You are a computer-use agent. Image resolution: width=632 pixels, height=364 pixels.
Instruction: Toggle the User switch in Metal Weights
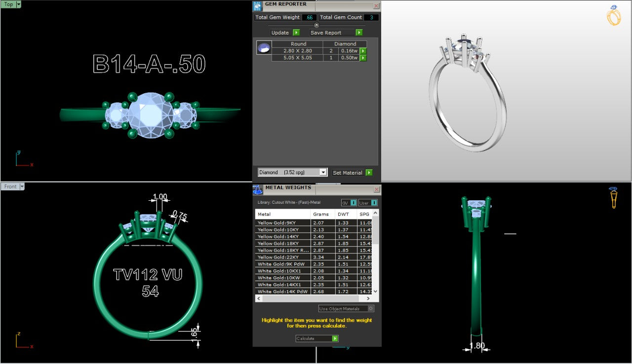(368, 203)
